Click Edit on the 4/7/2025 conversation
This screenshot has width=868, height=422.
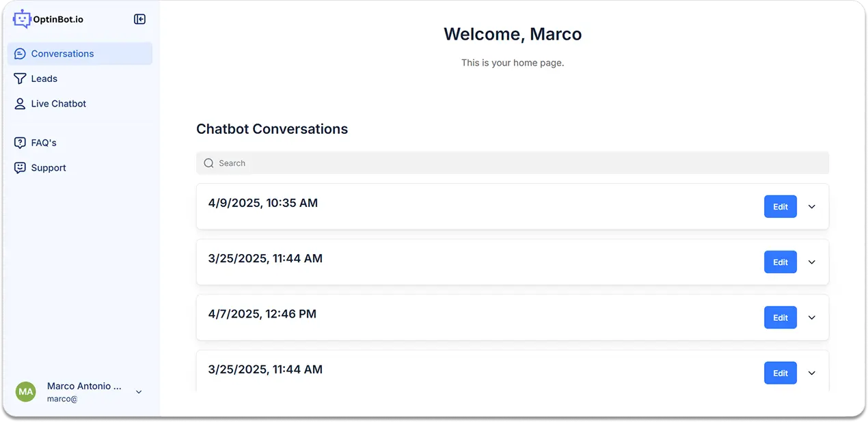point(780,318)
